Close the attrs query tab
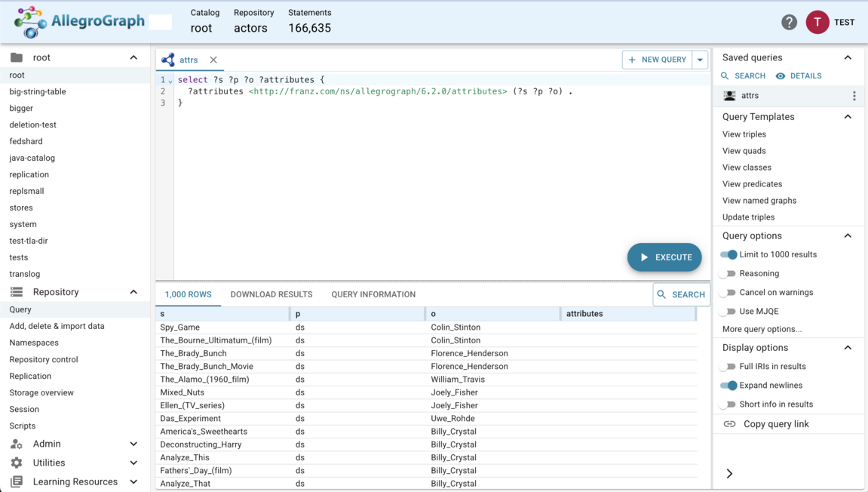 (x=213, y=60)
